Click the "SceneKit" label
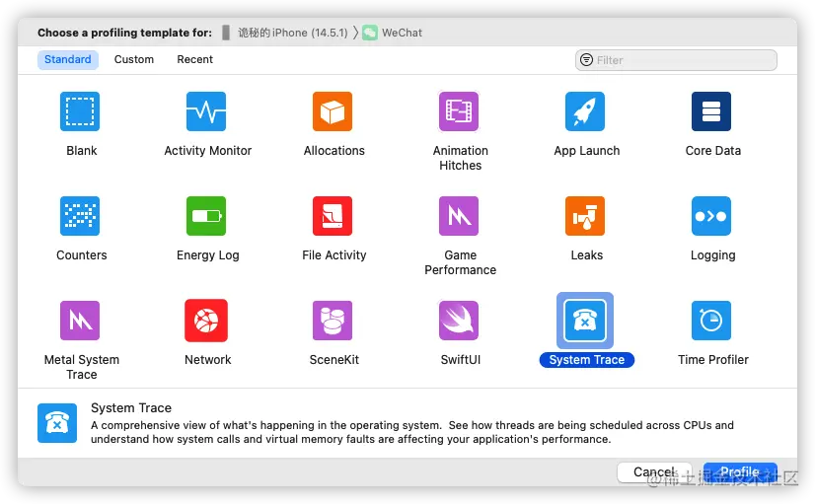This screenshot has height=504, width=815. point(334,360)
